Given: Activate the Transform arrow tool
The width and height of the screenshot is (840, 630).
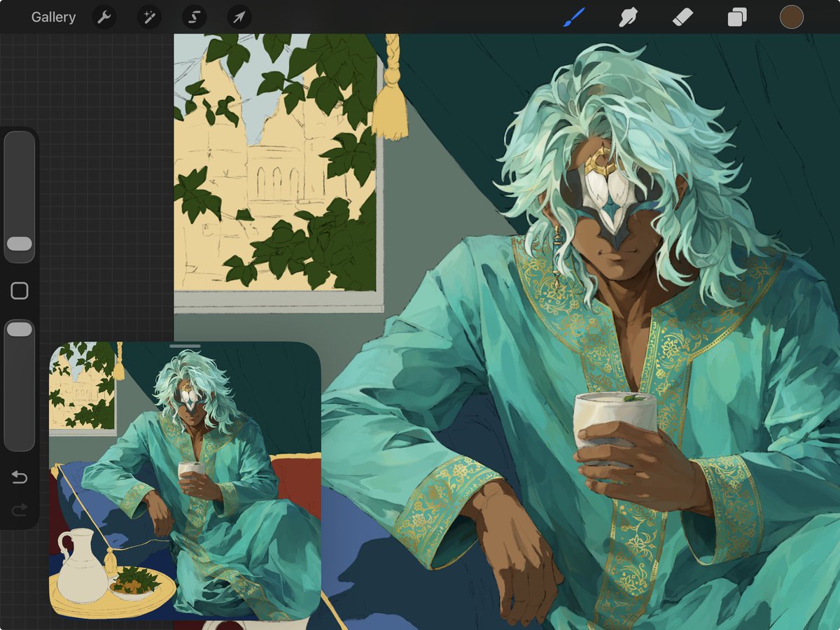Looking at the screenshot, I should coord(239,17).
